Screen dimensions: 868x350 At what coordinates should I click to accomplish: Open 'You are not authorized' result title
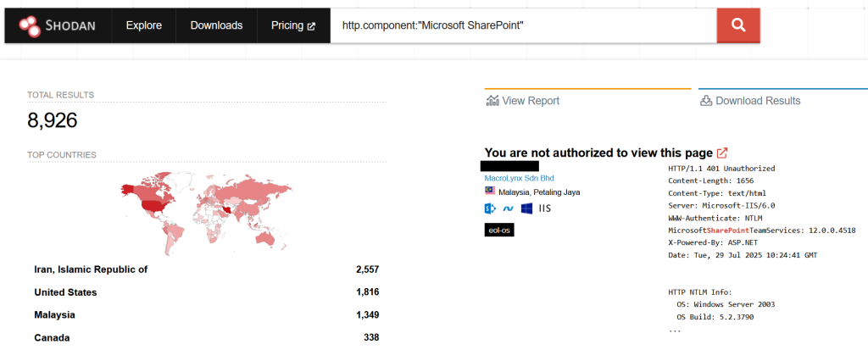point(598,153)
